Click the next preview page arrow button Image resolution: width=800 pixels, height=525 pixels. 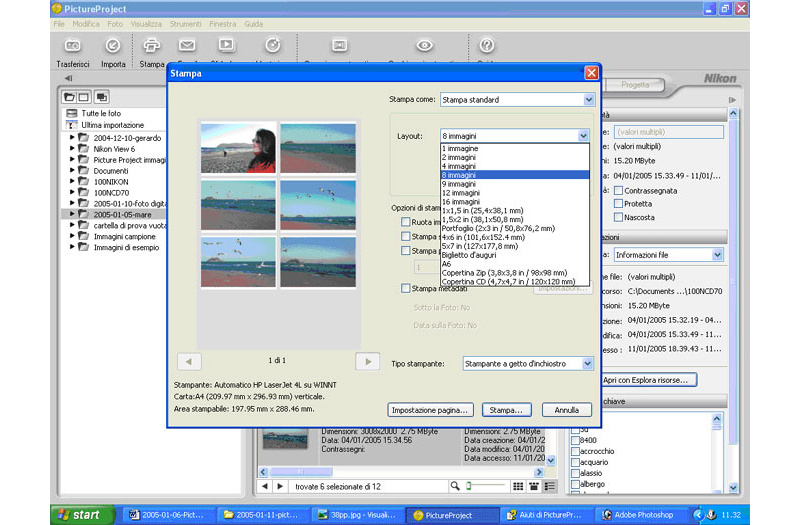[x=367, y=362]
